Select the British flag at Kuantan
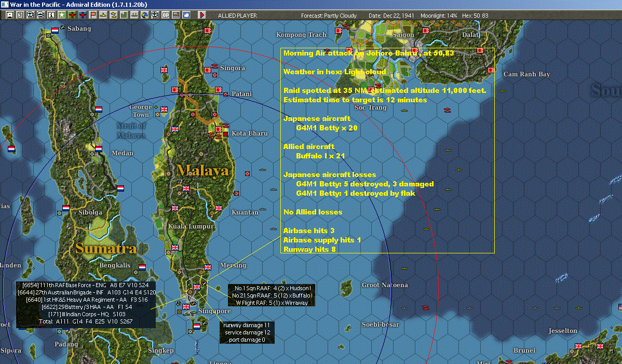 [219, 208]
